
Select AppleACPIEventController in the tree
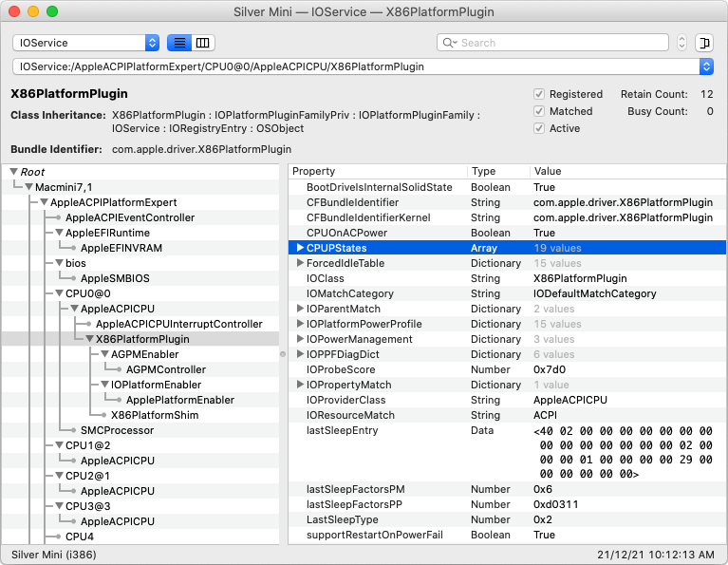click(x=130, y=217)
